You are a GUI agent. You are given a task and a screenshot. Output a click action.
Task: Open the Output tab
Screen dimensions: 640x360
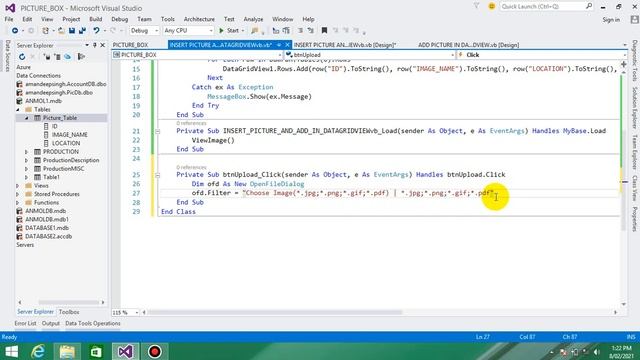tap(51, 324)
